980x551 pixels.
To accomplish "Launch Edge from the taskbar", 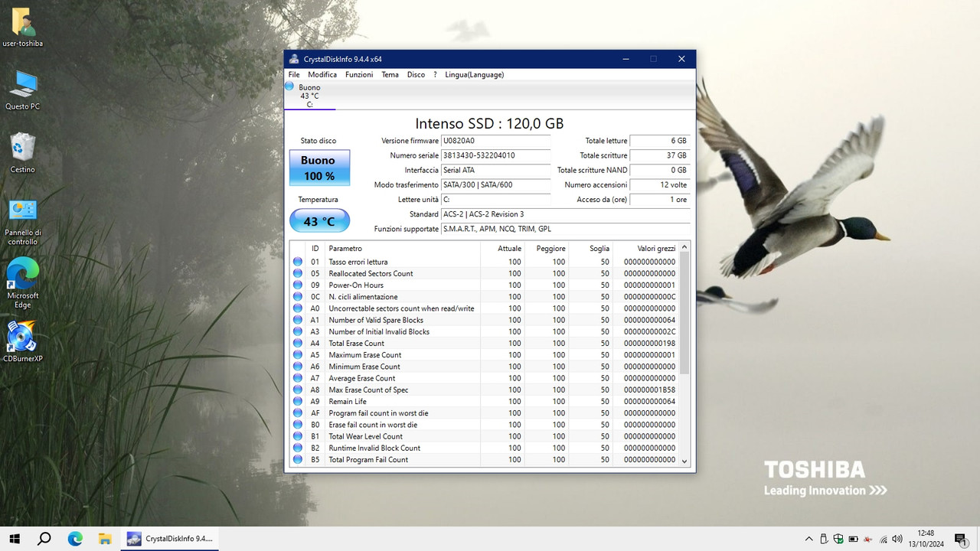I will [75, 539].
